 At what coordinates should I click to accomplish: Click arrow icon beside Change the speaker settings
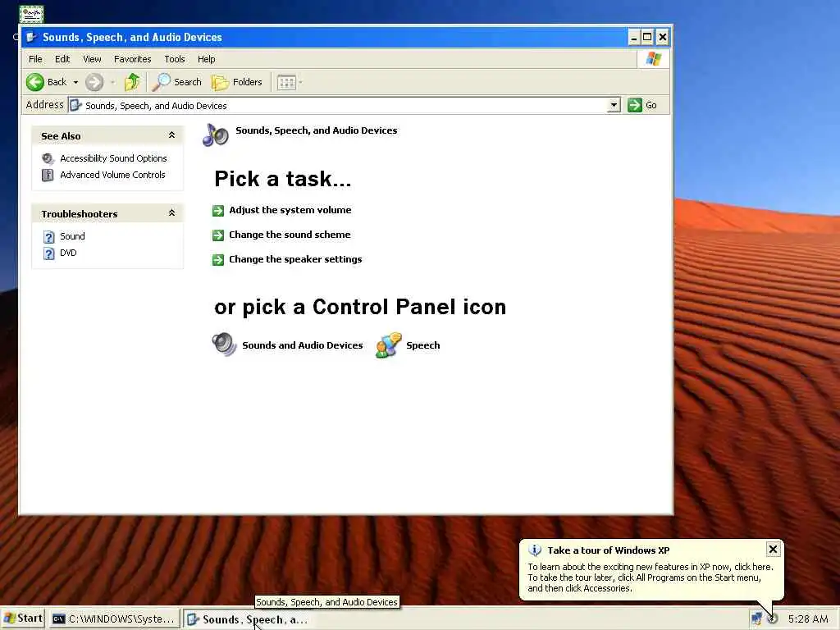218,260
